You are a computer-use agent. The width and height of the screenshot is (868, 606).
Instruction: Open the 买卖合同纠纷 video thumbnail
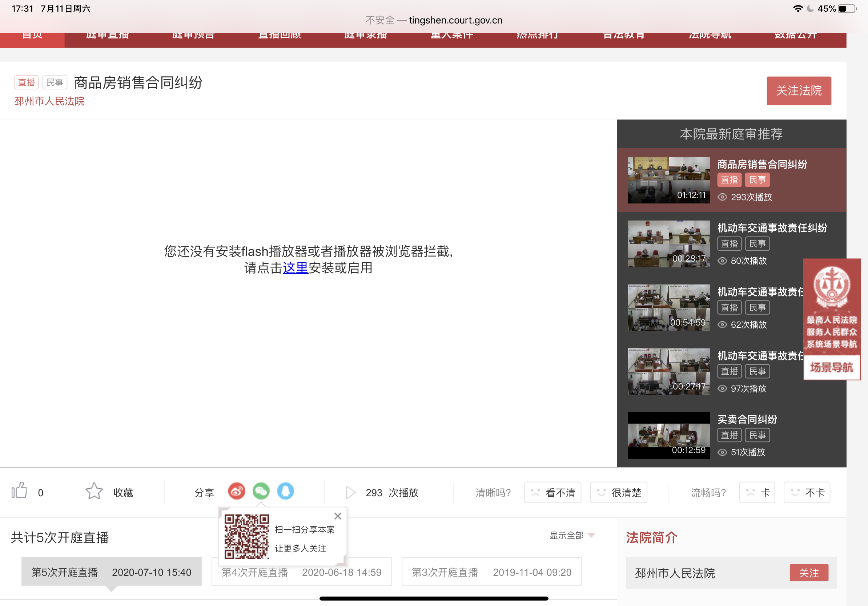click(x=668, y=435)
